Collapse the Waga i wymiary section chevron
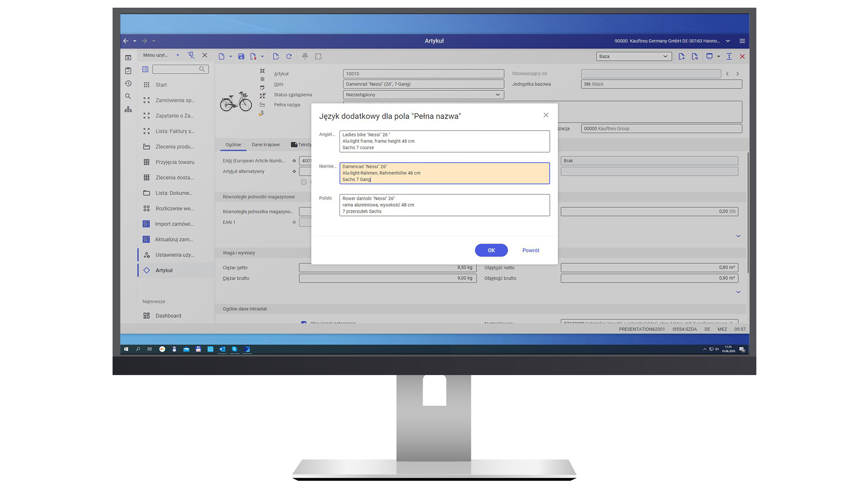 [738, 292]
